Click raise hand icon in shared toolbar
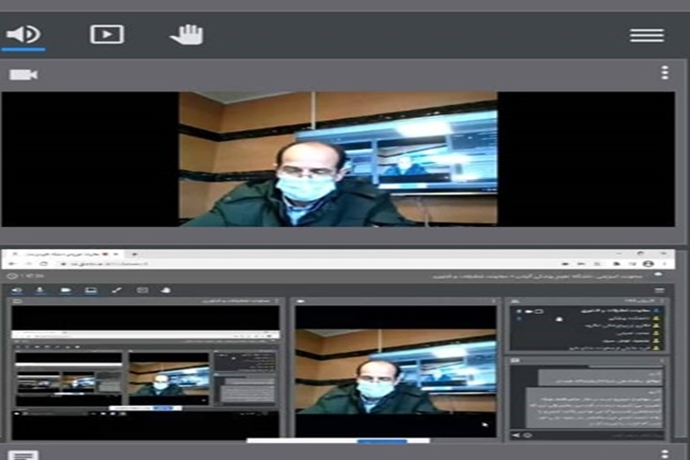This screenshot has height=460, width=690. (166, 290)
